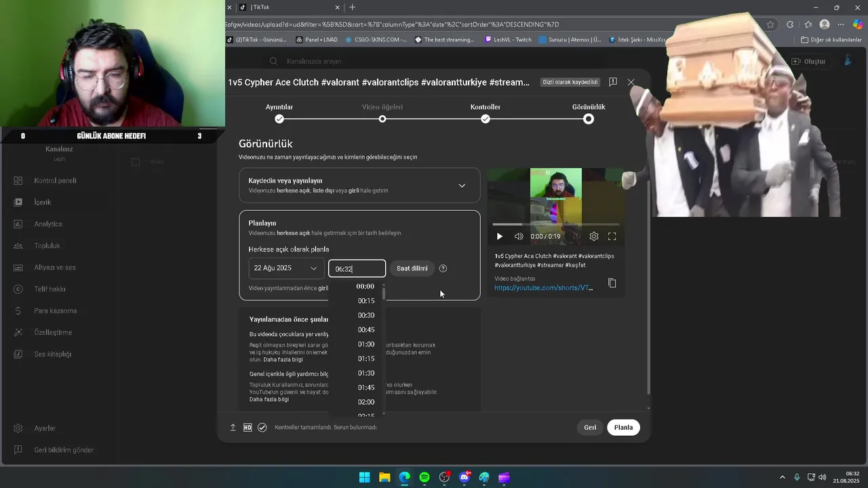Go to the Ayrıntılar step
Viewport: 868px width, 488px height.
pyautogui.click(x=279, y=113)
